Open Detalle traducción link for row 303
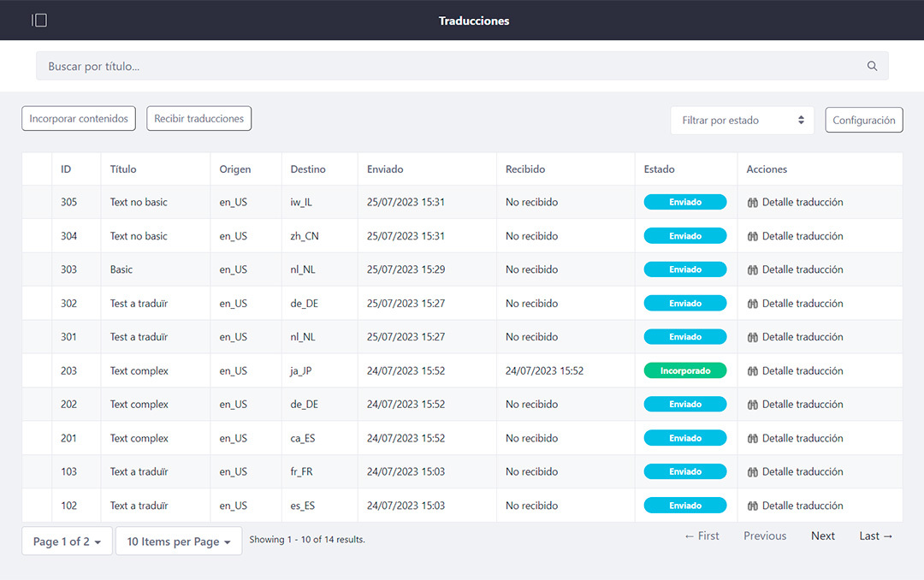The width and height of the screenshot is (924, 580). [x=802, y=270]
